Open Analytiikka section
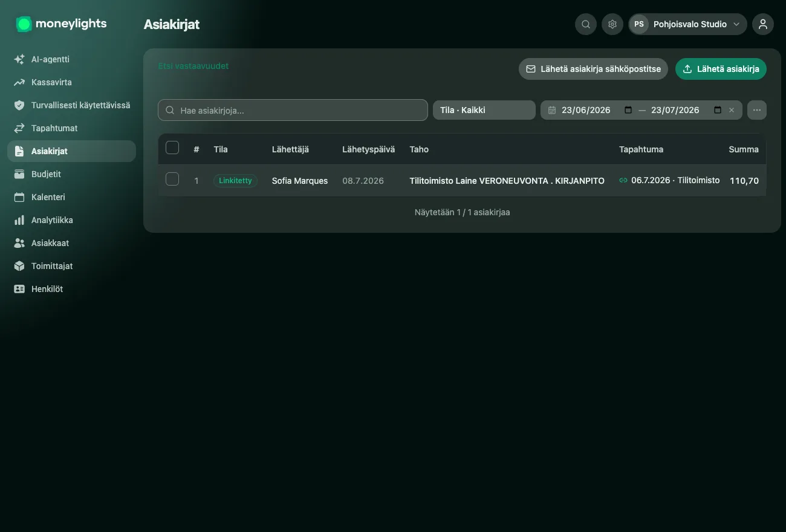 71,220
